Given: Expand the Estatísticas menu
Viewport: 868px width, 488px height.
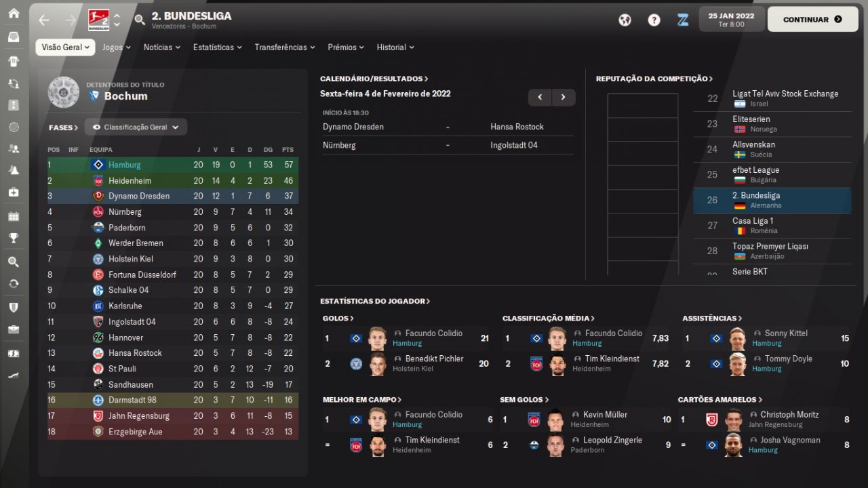Looking at the screenshot, I should tap(217, 47).
